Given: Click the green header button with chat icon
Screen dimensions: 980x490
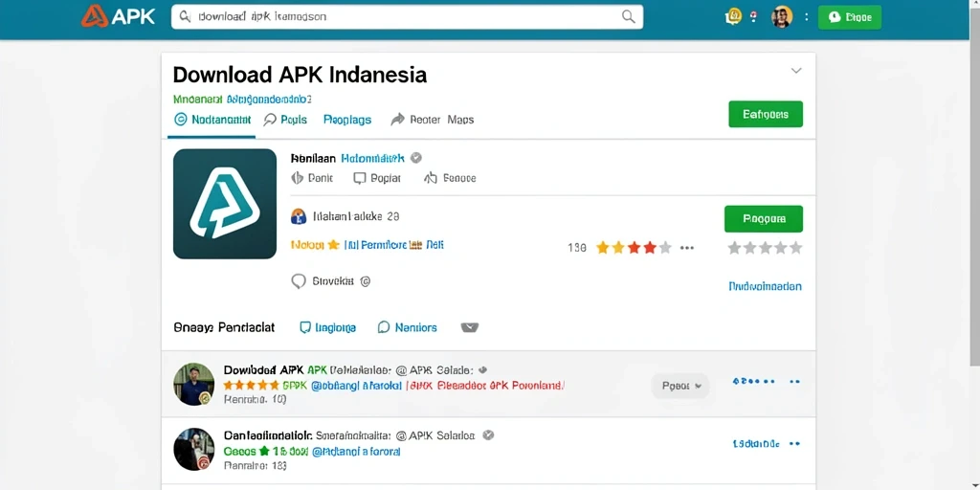Looking at the screenshot, I should (850, 17).
